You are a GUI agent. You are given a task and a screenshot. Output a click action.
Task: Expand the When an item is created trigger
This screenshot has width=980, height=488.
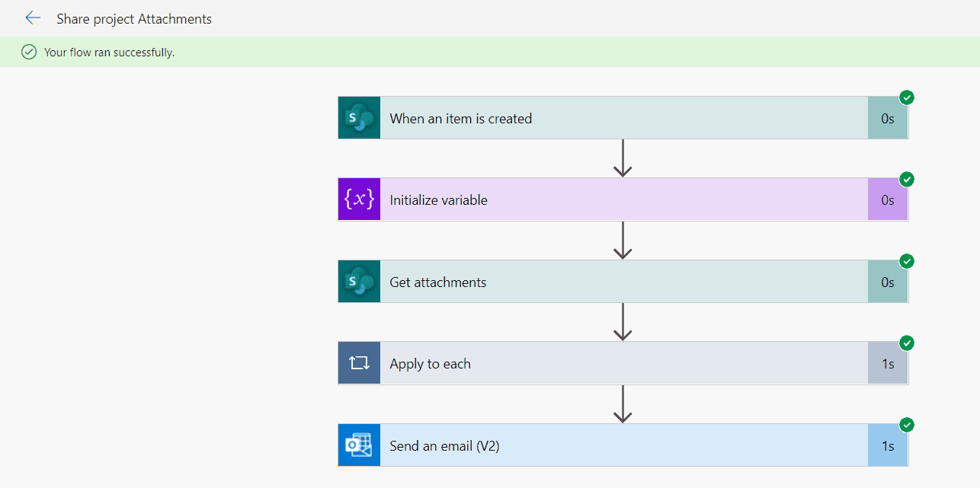610,117
